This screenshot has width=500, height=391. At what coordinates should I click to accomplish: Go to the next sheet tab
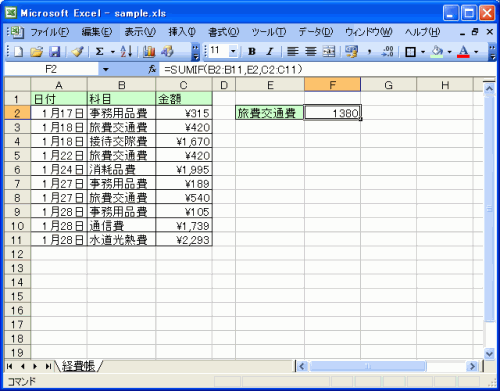coord(35,366)
